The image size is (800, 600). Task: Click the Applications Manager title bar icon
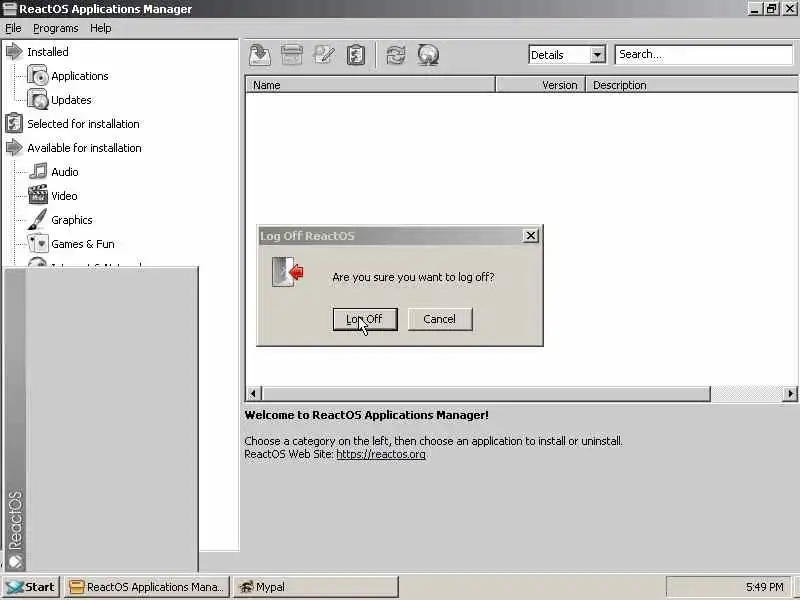click(x=10, y=9)
